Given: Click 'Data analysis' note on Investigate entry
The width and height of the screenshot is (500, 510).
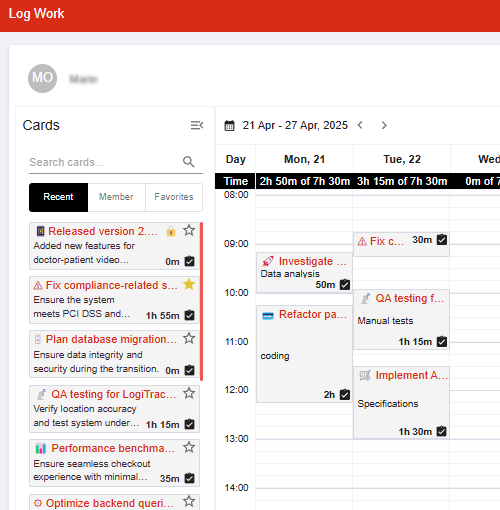Looking at the screenshot, I should 290,274.
